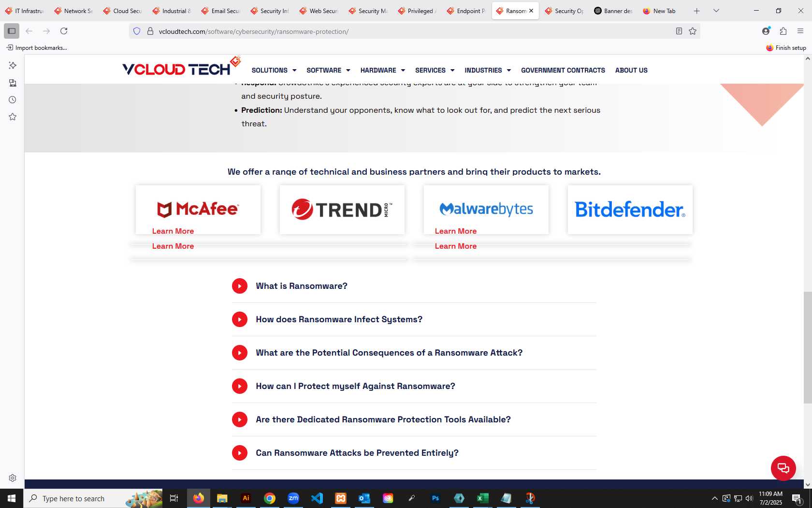
Task: Expand 'How can I Protect myself' FAQ
Action: 414,386
